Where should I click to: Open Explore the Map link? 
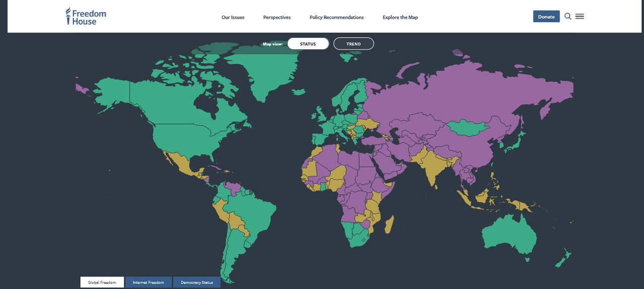400,17
